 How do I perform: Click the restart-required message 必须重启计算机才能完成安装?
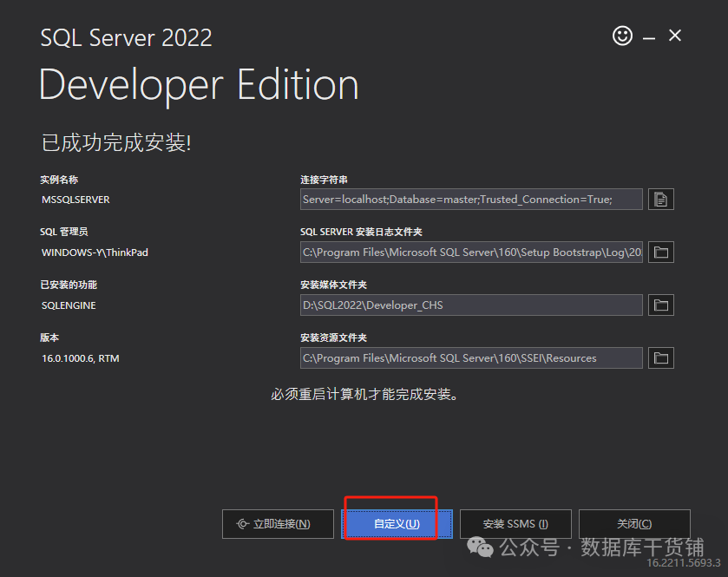click(x=364, y=394)
